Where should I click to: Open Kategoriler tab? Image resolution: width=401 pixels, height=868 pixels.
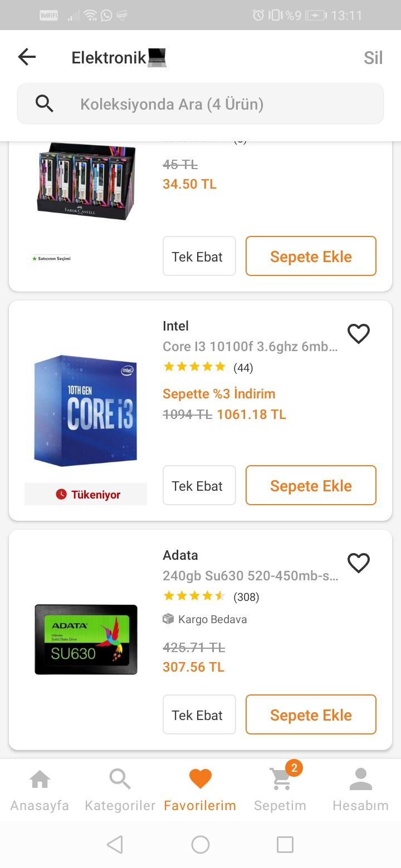point(120,789)
